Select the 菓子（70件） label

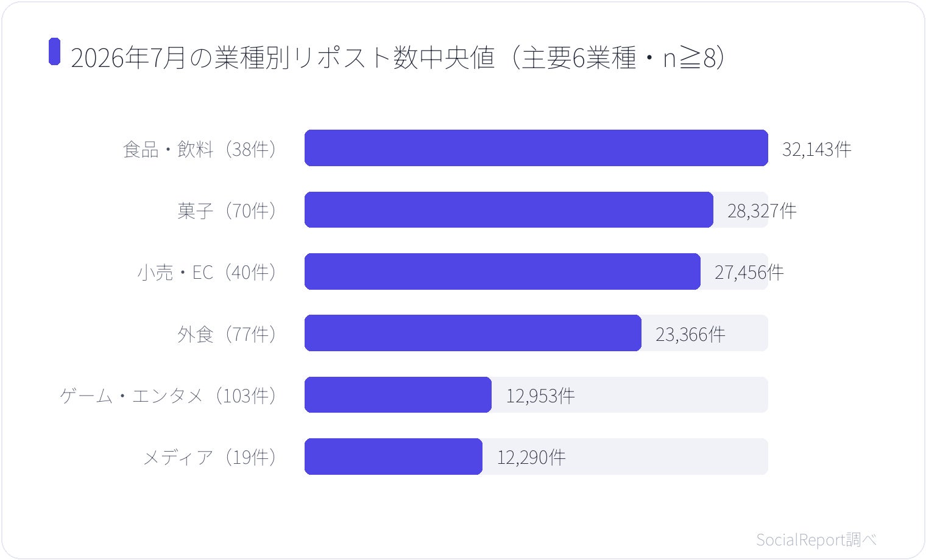[x=229, y=211]
